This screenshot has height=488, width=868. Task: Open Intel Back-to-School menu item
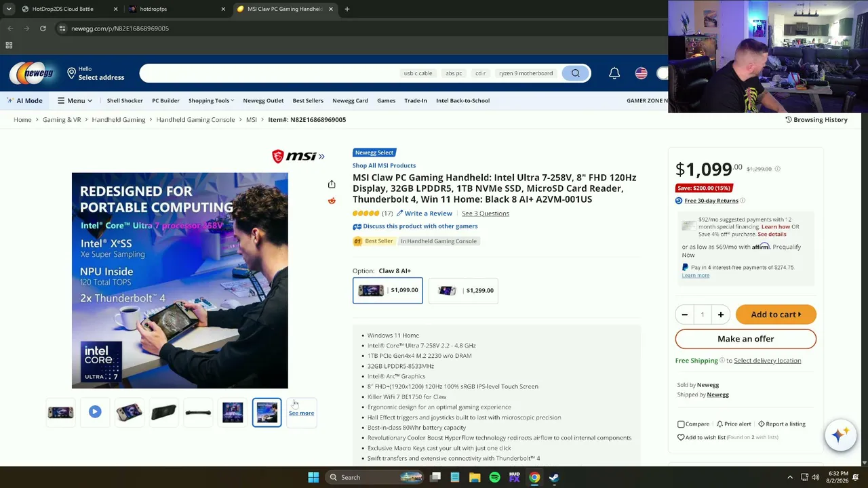[462, 100]
